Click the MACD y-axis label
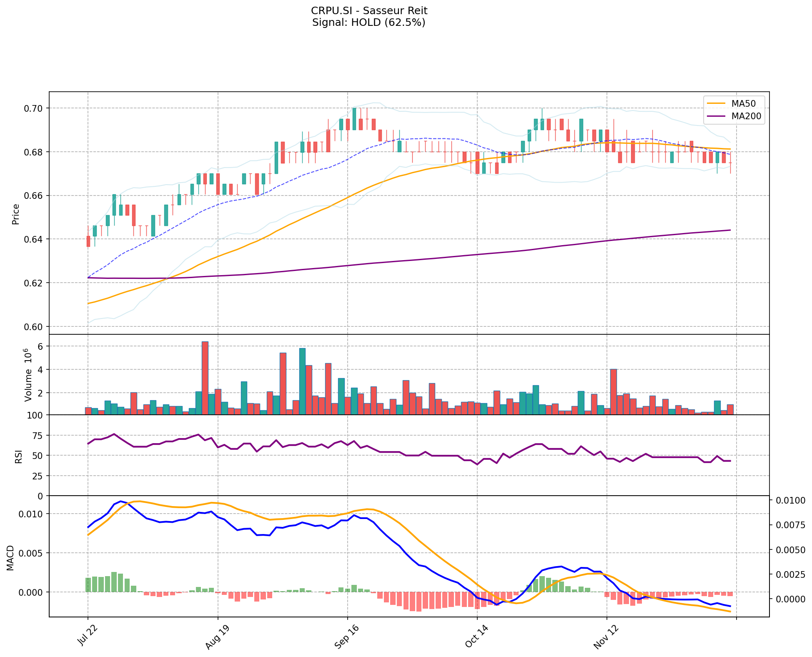This screenshot has width=812, height=657. tap(10, 558)
